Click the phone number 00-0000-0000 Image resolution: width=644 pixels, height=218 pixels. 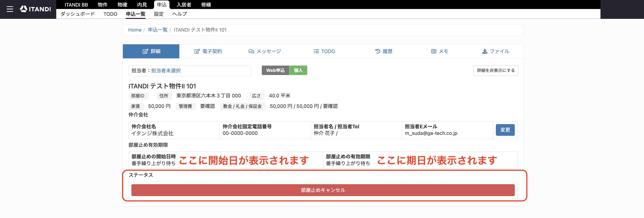click(x=240, y=133)
